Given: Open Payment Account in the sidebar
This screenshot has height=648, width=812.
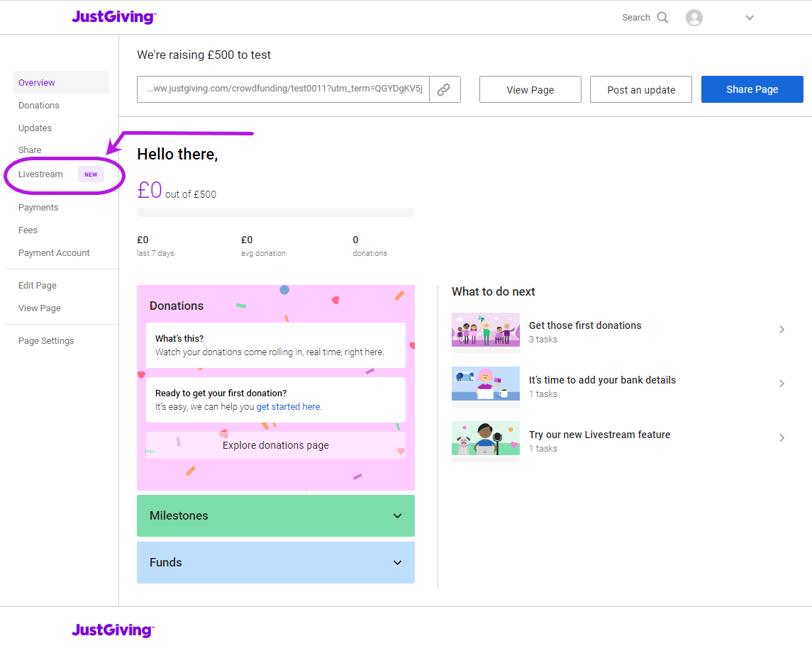Looking at the screenshot, I should (x=54, y=253).
